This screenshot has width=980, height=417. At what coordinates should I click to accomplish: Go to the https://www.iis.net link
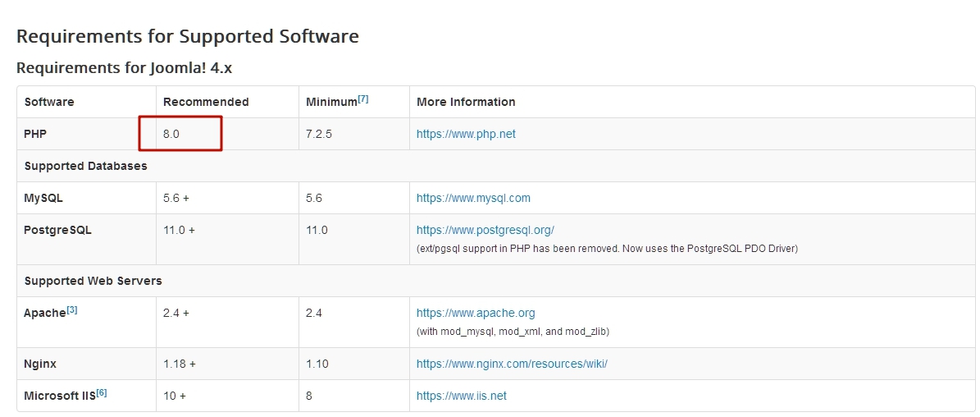461,396
